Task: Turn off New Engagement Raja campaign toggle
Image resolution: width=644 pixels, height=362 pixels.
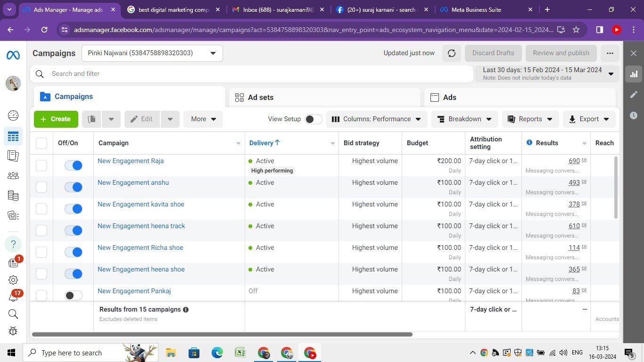Action: click(74, 165)
